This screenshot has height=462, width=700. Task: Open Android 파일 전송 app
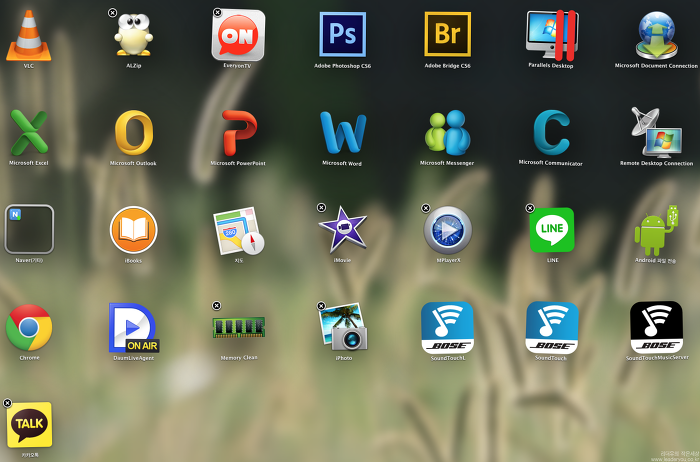click(656, 230)
